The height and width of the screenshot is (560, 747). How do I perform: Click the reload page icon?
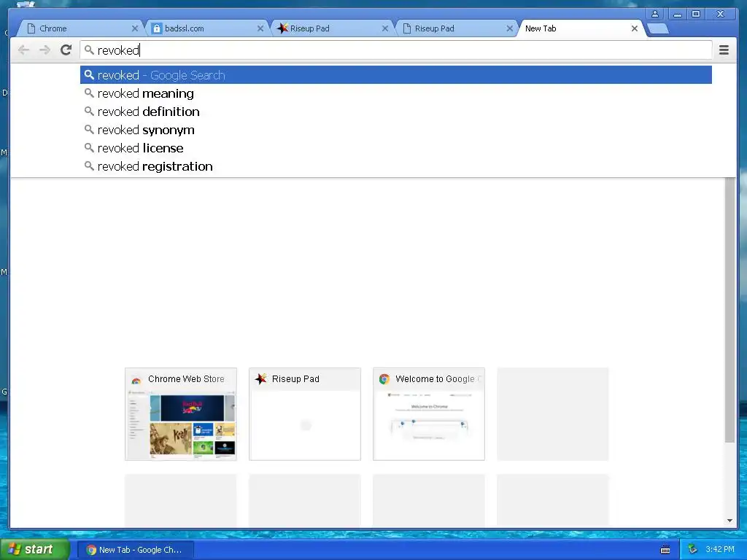point(66,50)
